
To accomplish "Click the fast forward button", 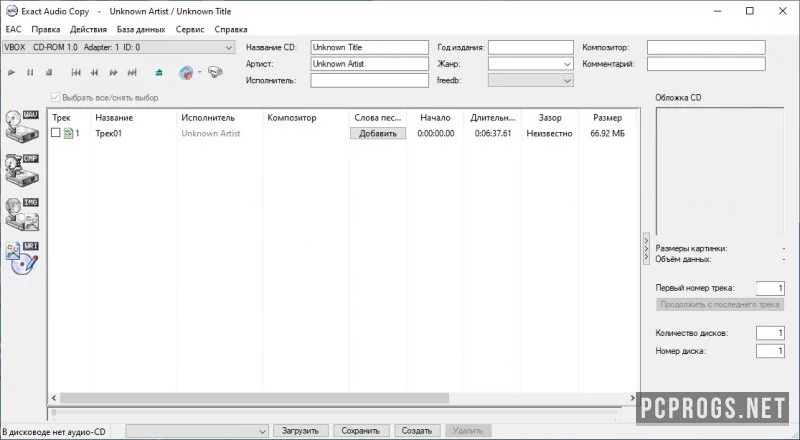I will [x=113, y=72].
